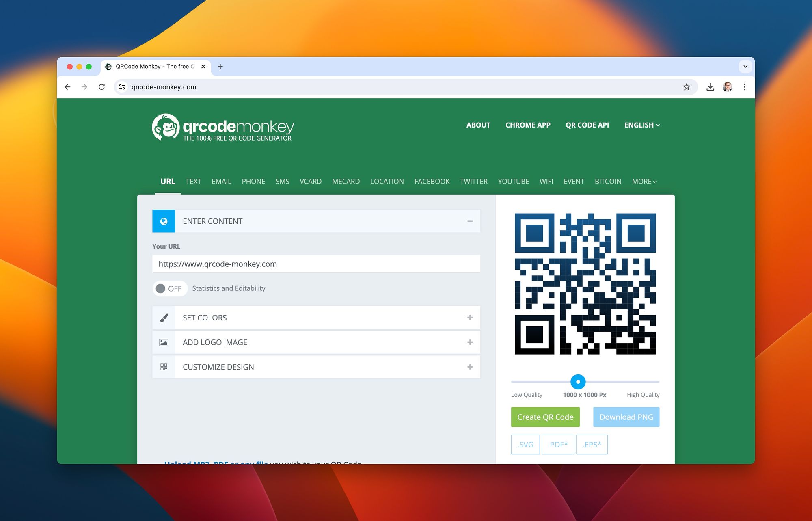812x521 pixels.
Task: Download as .PDF* format
Action: pos(558,445)
